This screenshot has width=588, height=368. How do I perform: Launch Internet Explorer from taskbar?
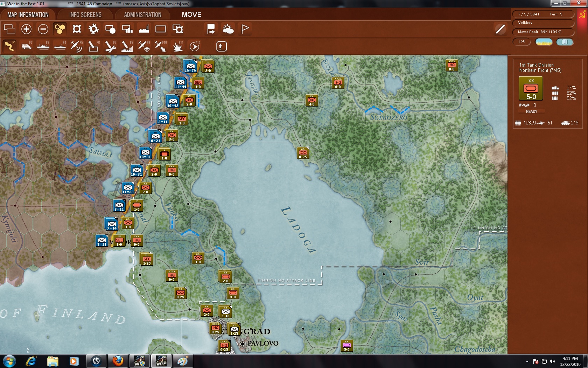[31, 361]
